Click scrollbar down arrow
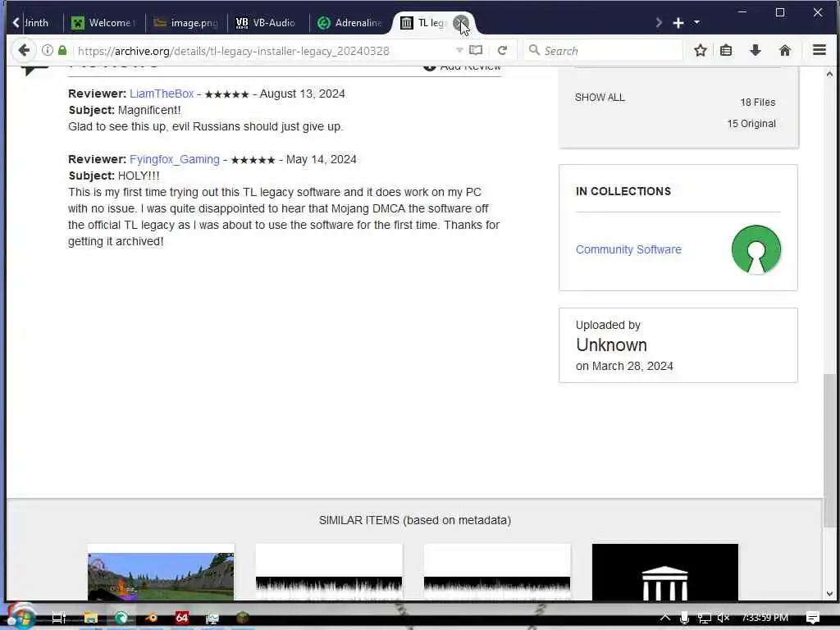The width and height of the screenshot is (840, 630). pyautogui.click(x=829, y=594)
